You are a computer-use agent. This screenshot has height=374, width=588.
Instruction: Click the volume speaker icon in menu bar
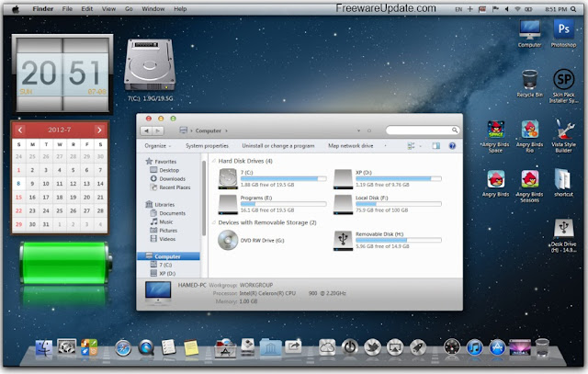[506, 9]
